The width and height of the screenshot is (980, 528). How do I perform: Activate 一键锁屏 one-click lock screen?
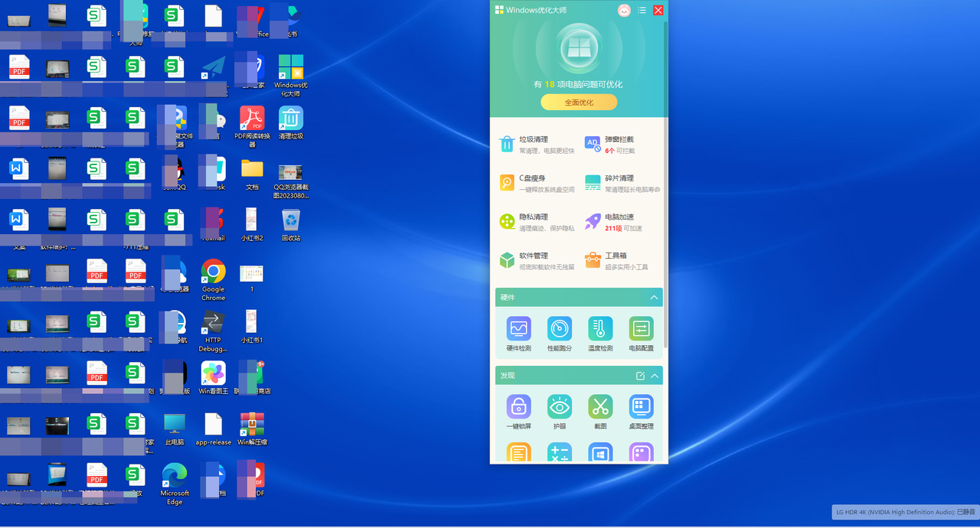tap(518, 412)
